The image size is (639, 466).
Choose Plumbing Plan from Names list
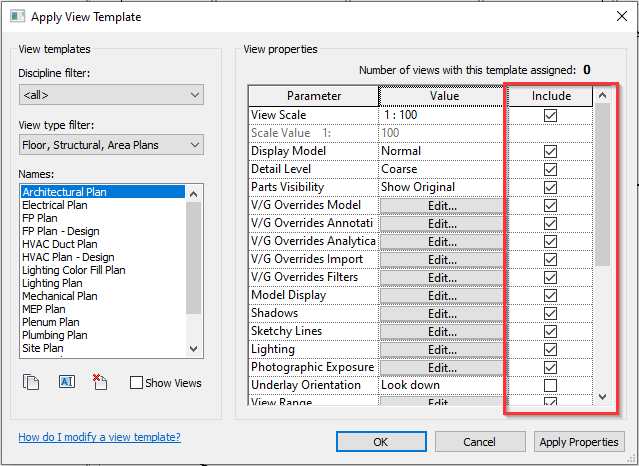tap(58, 335)
